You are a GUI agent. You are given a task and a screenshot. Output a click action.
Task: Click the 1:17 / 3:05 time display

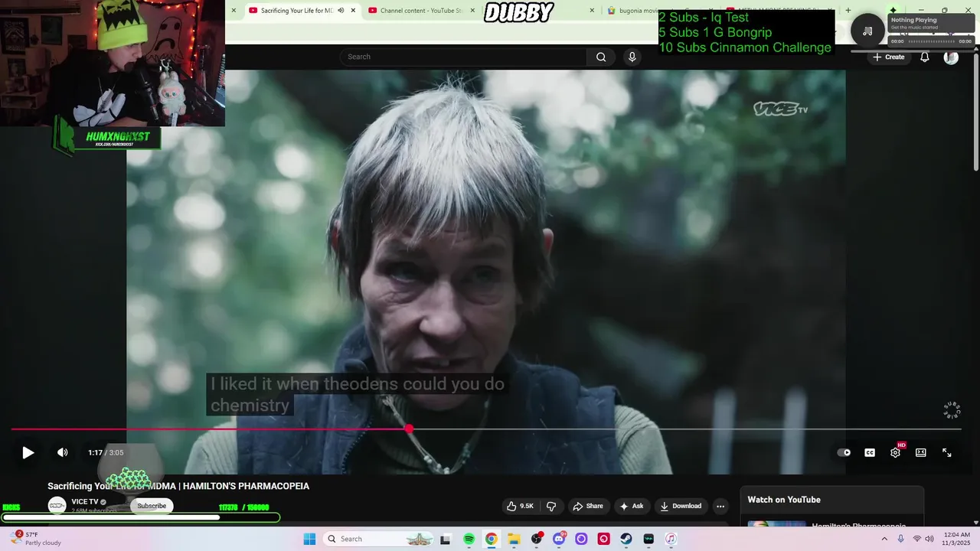pyautogui.click(x=106, y=452)
